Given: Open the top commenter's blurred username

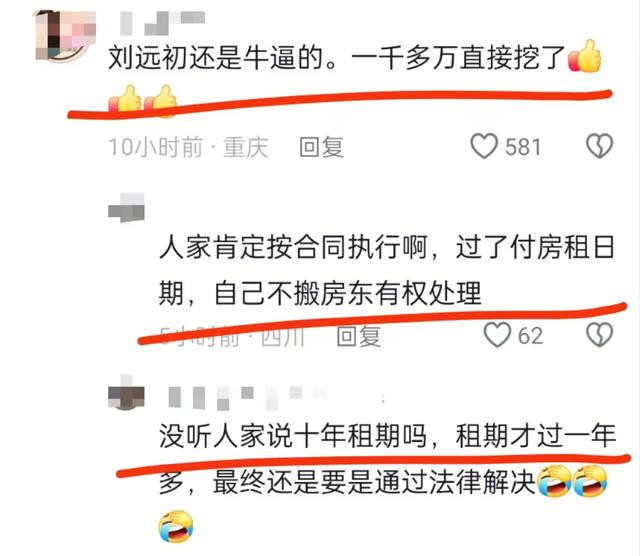Looking at the screenshot, I should coord(162,23).
